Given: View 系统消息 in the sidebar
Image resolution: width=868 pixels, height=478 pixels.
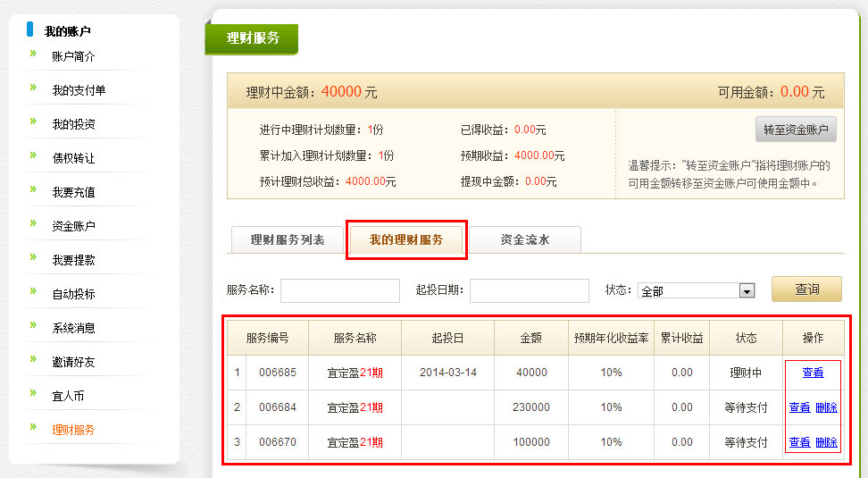Looking at the screenshot, I should point(73,328).
